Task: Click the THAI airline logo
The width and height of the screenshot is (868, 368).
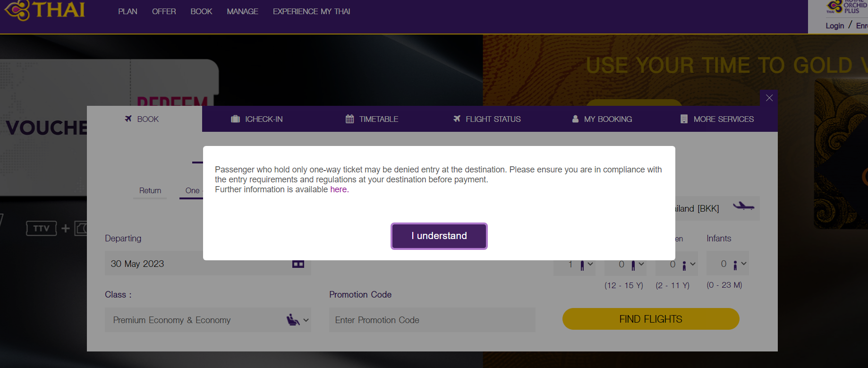Action: click(x=45, y=10)
